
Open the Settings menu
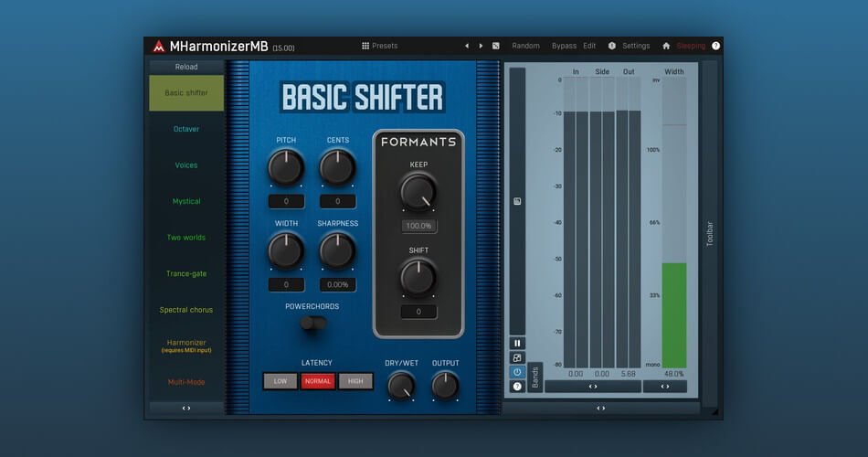click(636, 46)
